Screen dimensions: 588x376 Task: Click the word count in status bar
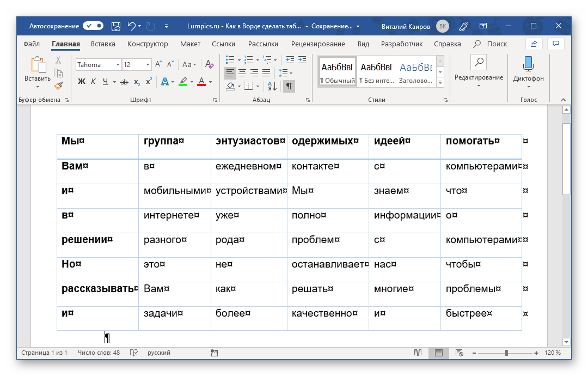point(99,353)
